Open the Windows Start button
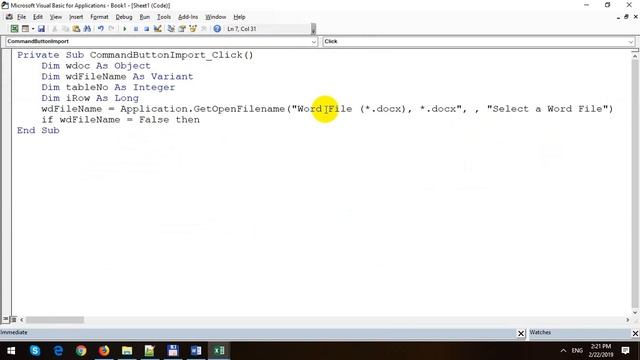 (x=11, y=351)
